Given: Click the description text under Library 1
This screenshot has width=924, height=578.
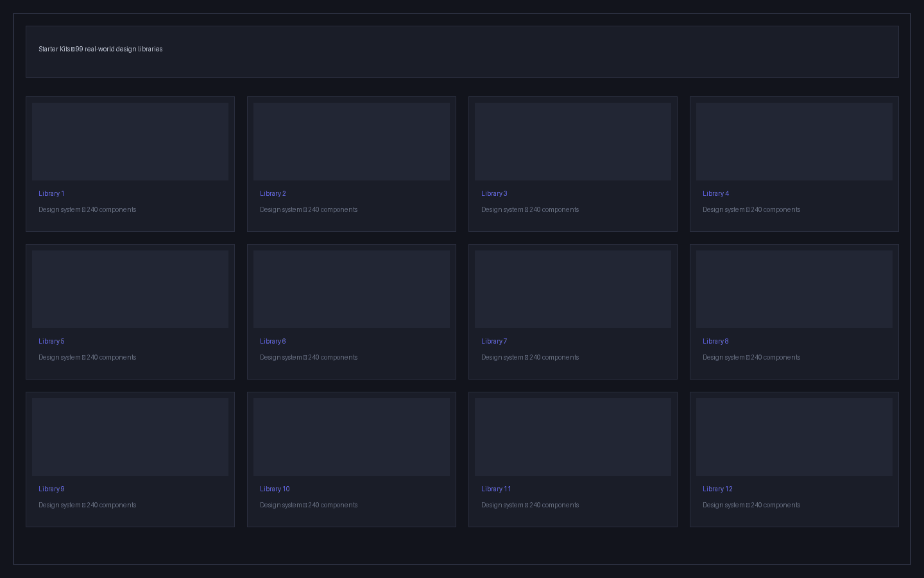Looking at the screenshot, I should (x=87, y=209).
